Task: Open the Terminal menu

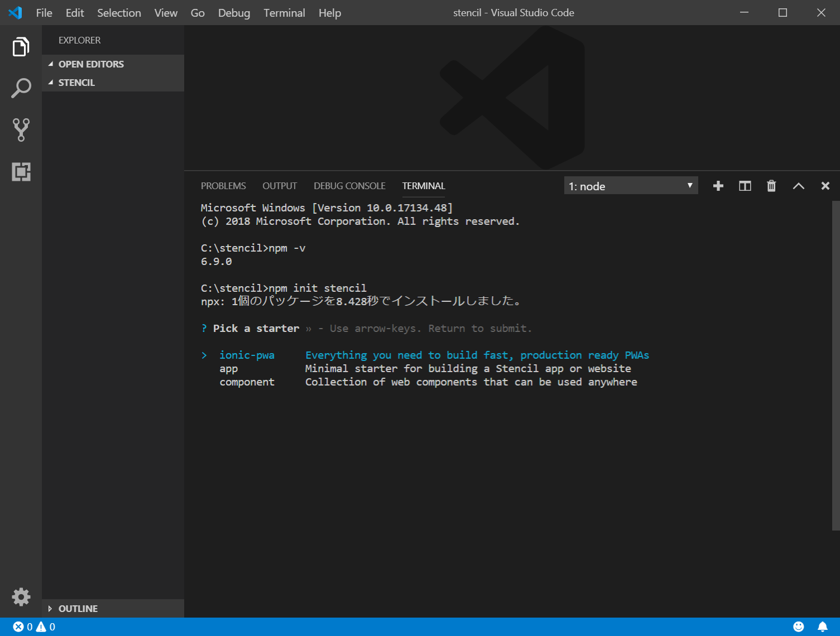Action: [x=284, y=13]
